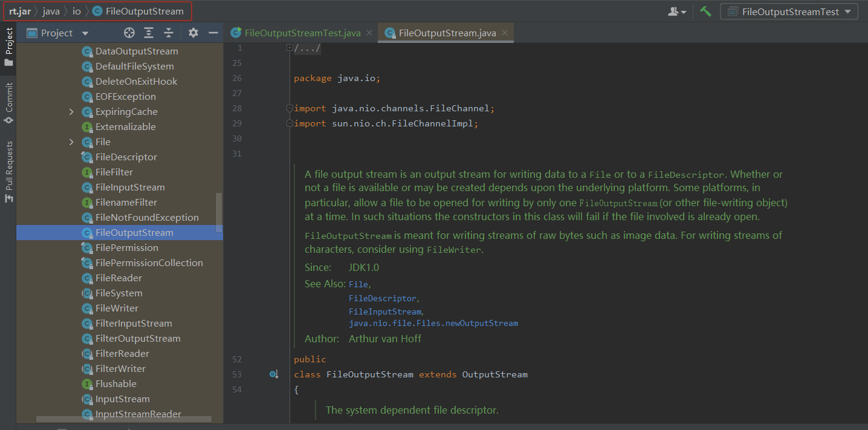Click the Project tree vertical scrollbar
The width and height of the screenshot is (868, 430).
(x=219, y=212)
